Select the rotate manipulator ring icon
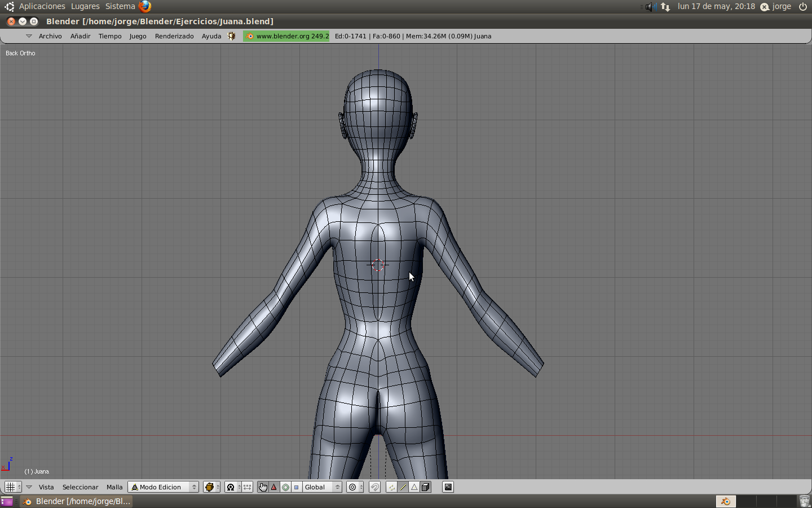The width and height of the screenshot is (812, 508). tap(285, 487)
